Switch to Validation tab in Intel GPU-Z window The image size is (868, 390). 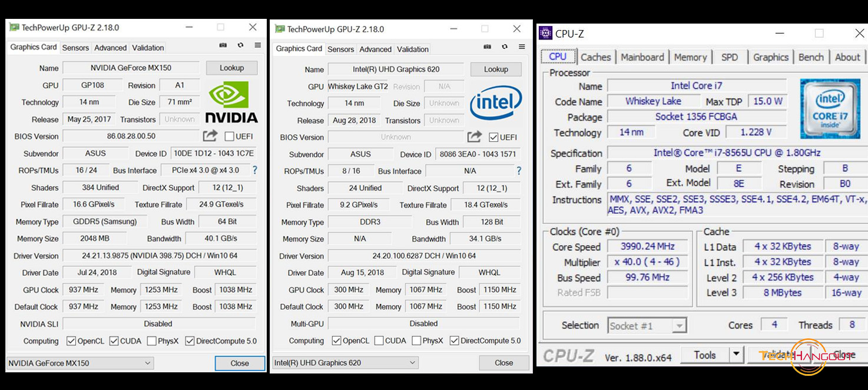[x=413, y=49]
